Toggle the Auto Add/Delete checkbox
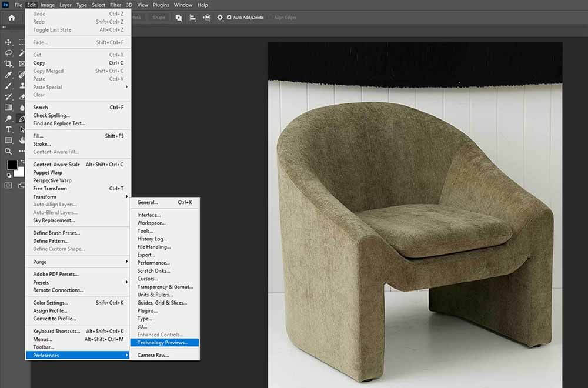Image resolution: width=588 pixels, height=388 pixels. click(229, 17)
